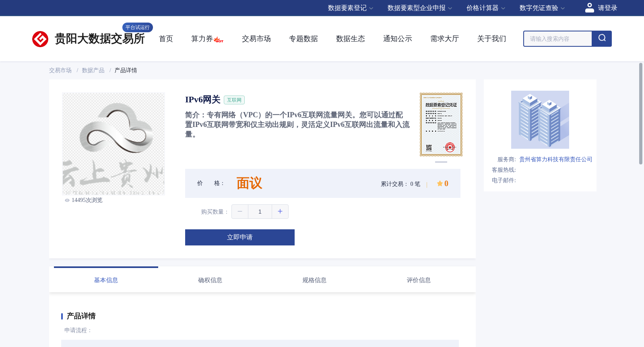Viewport: 644px width, 347px height.
Task: Click the eye icon beside the view count
Action: [x=67, y=200]
